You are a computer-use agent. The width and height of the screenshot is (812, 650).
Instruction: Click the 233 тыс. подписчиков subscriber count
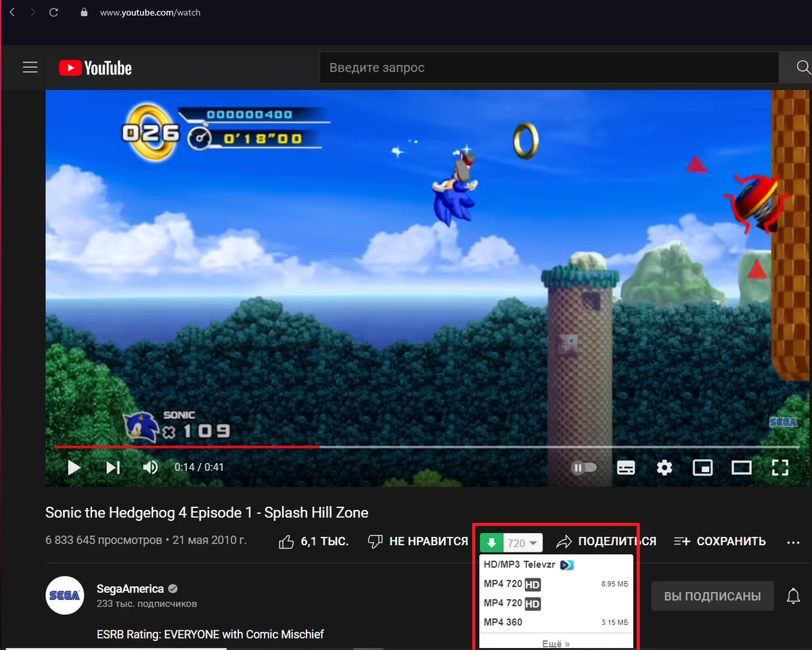(147, 604)
